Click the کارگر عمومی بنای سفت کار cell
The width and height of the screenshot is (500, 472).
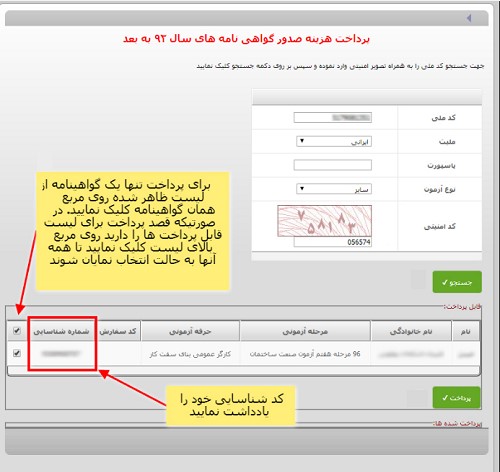coord(190,354)
